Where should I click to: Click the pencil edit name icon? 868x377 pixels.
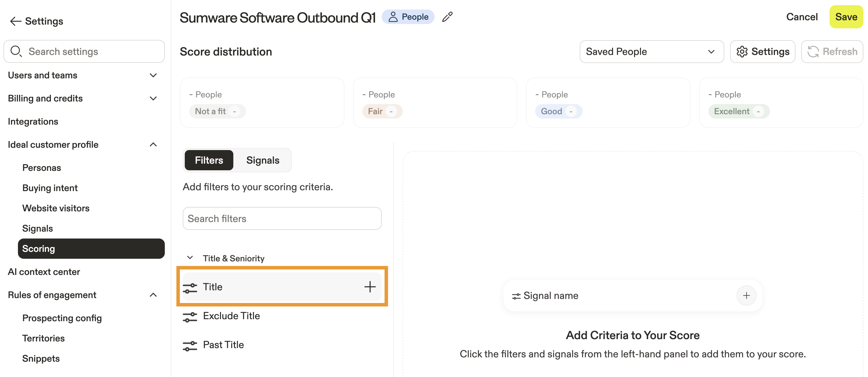coord(447,17)
